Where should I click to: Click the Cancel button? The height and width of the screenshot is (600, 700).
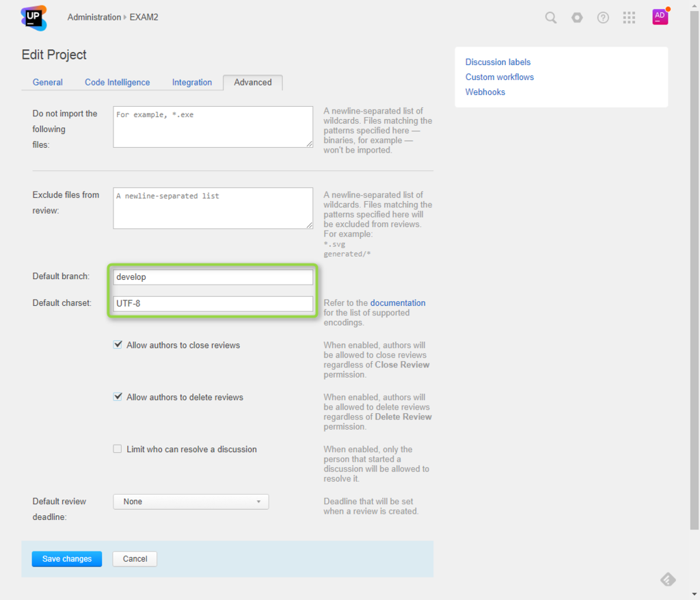[135, 558]
